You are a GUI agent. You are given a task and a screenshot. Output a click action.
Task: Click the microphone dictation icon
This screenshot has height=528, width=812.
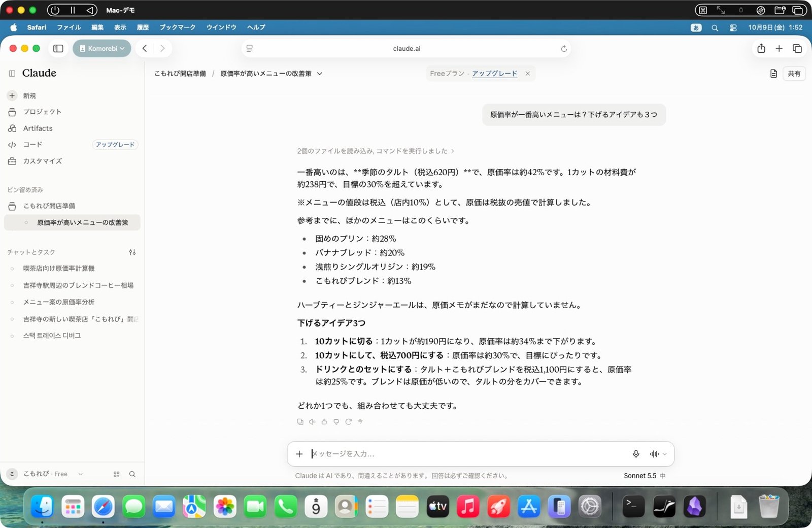[x=636, y=454]
